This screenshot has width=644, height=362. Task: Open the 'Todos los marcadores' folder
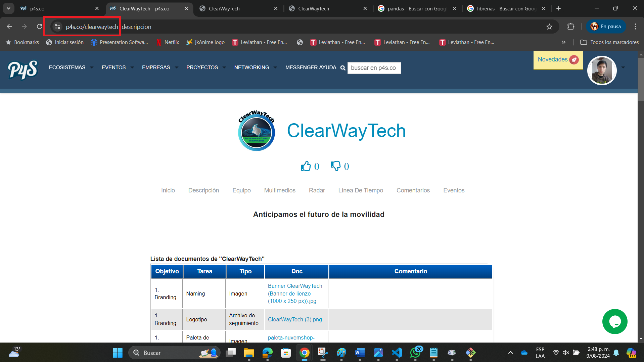click(609, 42)
